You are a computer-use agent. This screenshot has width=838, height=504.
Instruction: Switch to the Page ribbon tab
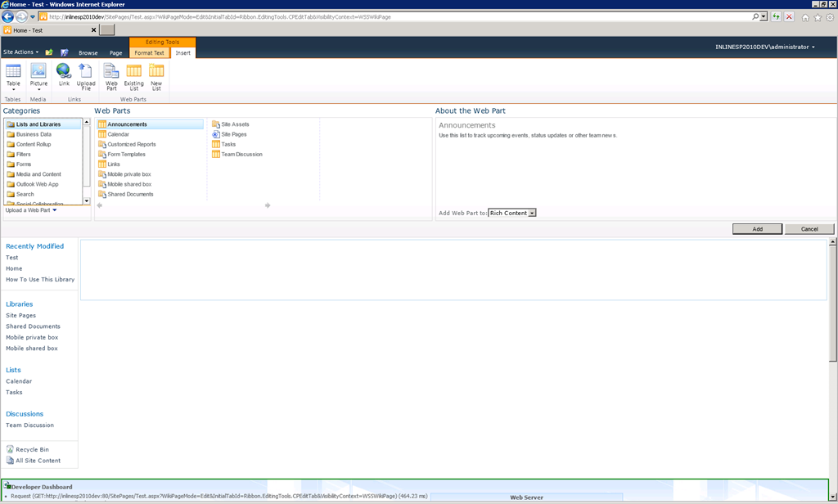click(116, 53)
